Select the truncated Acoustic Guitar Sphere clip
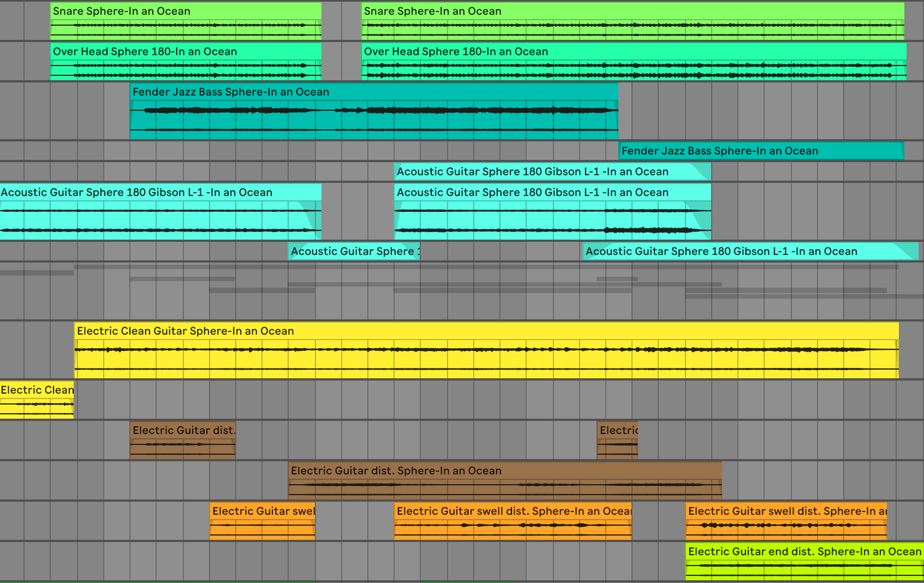 (x=354, y=251)
